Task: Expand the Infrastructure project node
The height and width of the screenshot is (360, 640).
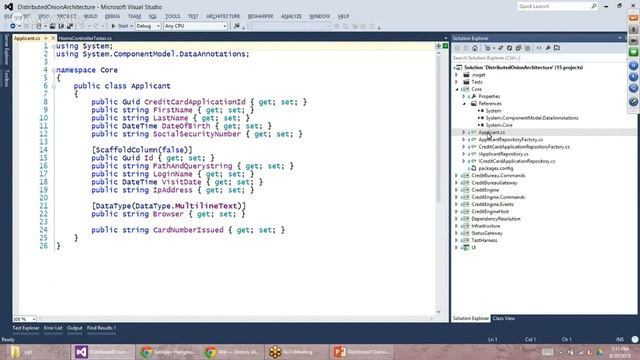Action: [x=457, y=226]
